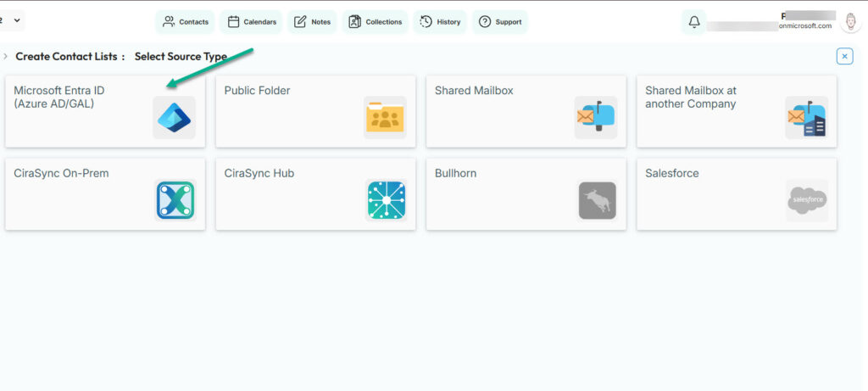The image size is (868, 391).
Task: Click the Salesforce cloud icon
Action: click(806, 200)
